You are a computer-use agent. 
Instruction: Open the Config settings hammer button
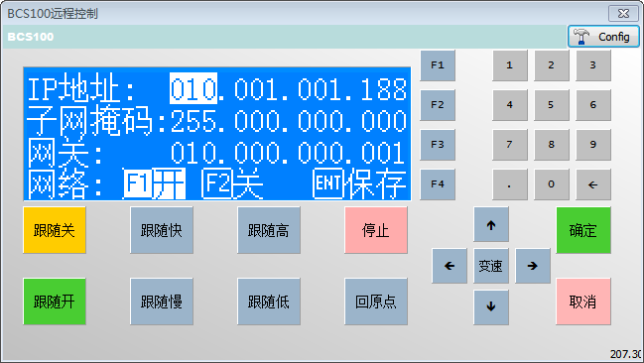point(603,37)
